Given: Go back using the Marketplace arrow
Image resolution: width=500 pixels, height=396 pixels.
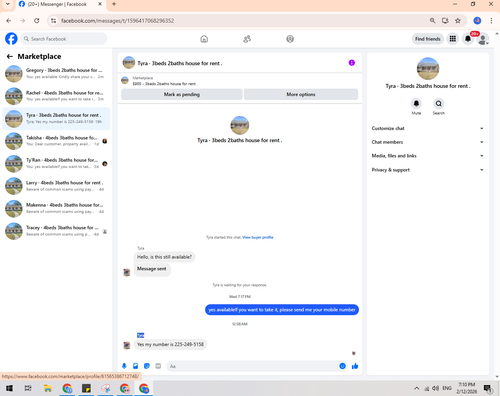Looking at the screenshot, I should click(10, 56).
